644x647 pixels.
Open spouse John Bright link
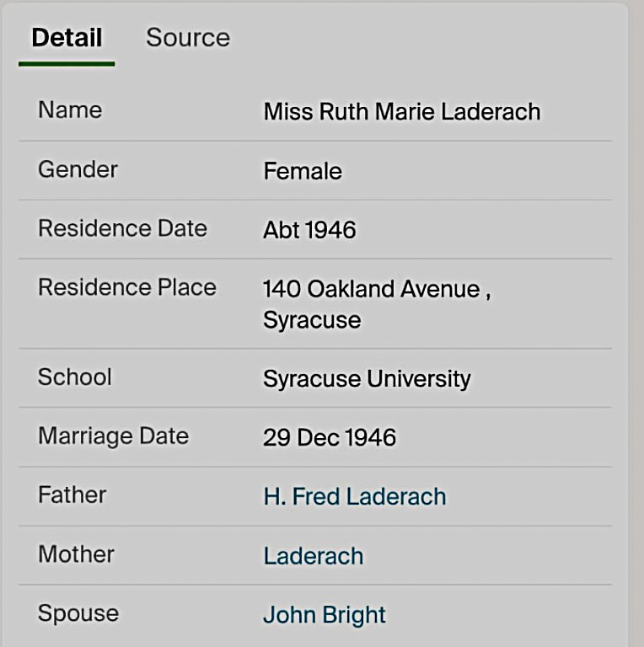324,615
